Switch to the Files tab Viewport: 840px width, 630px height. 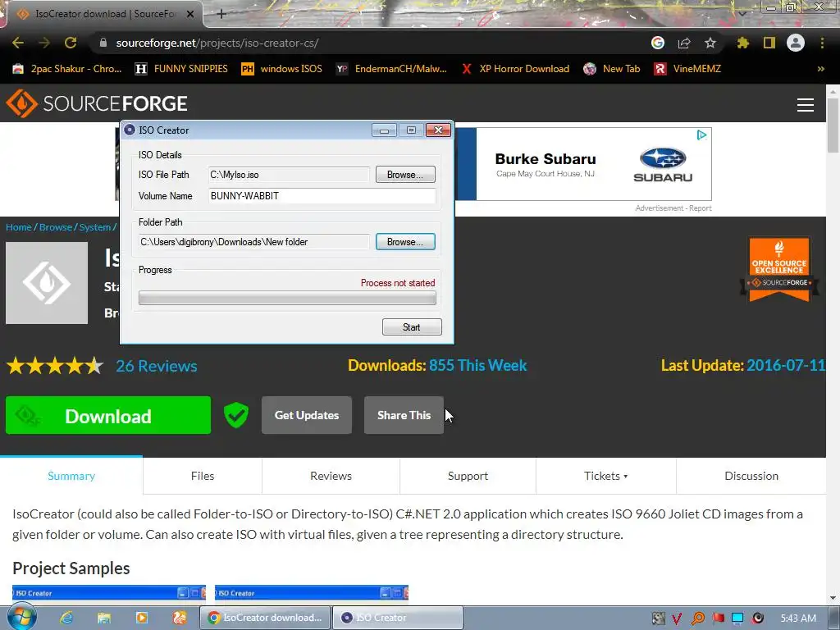[x=203, y=476]
